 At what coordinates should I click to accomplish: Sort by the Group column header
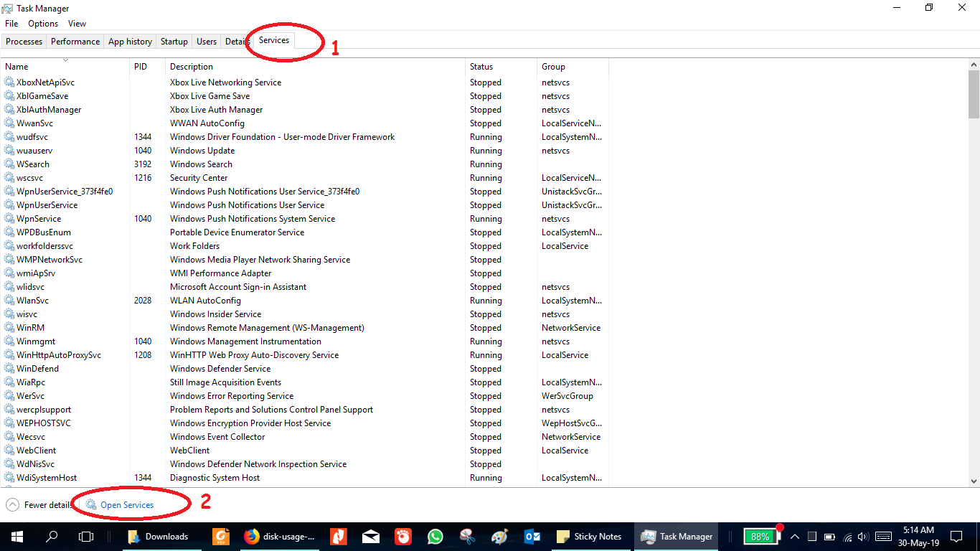point(573,66)
